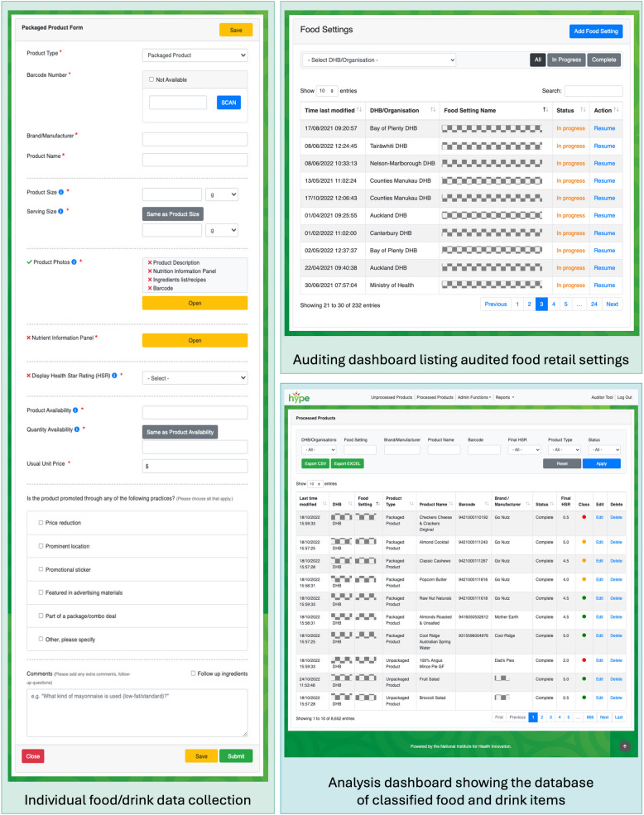Click the info icon beside Quantity Availability
The image size is (644, 815).
click(77, 429)
